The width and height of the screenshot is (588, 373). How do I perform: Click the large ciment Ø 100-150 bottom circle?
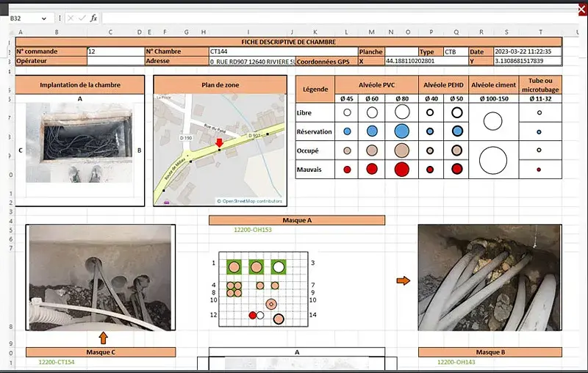(x=493, y=160)
